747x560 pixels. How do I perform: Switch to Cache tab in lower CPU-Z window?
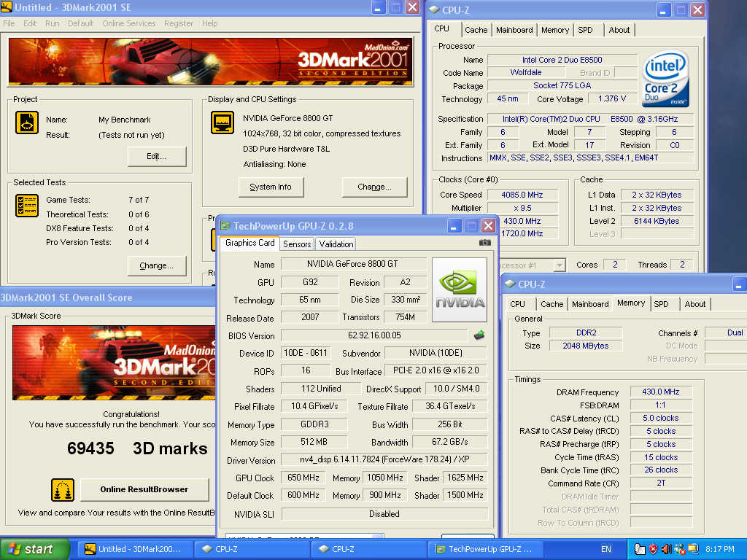(552, 304)
